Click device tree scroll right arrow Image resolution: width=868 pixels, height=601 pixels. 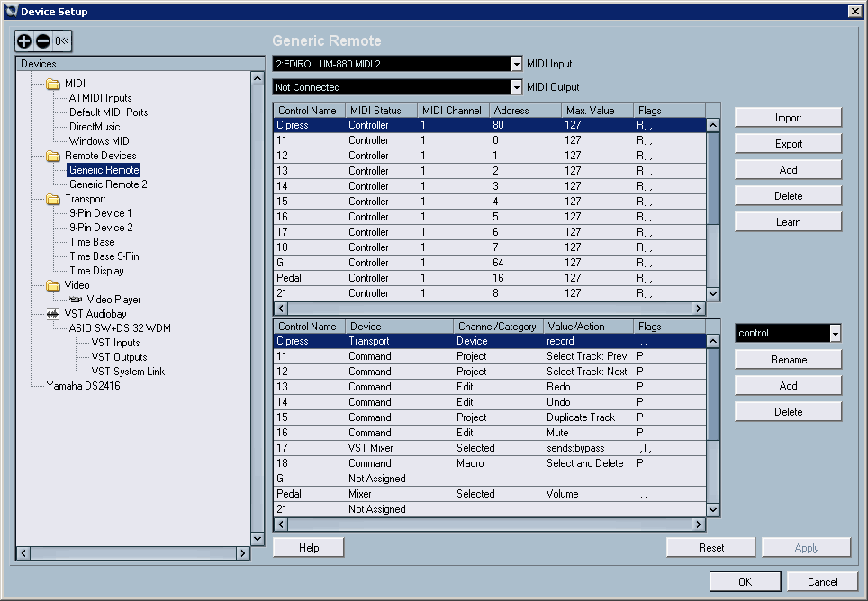click(x=243, y=553)
